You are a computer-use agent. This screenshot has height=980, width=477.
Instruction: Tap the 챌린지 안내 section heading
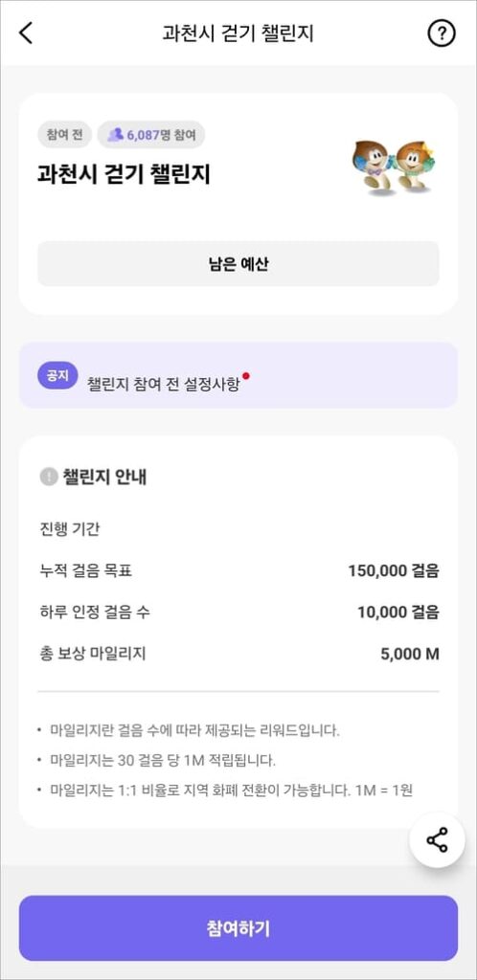(x=103, y=478)
